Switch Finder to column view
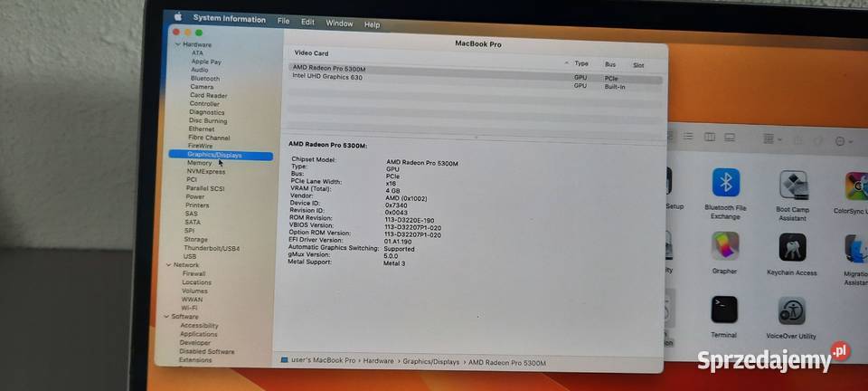The image size is (868, 391). (709, 137)
